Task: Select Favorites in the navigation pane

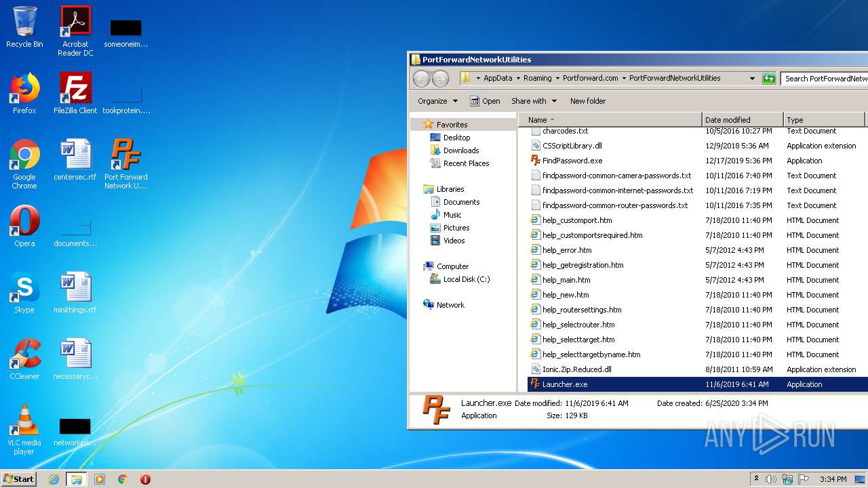Action: coord(452,125)
